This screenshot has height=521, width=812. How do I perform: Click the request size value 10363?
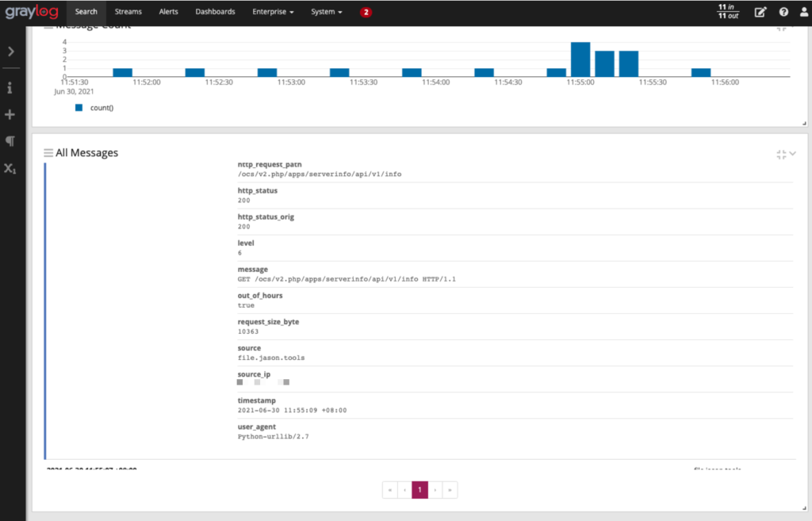click(248, 331)
